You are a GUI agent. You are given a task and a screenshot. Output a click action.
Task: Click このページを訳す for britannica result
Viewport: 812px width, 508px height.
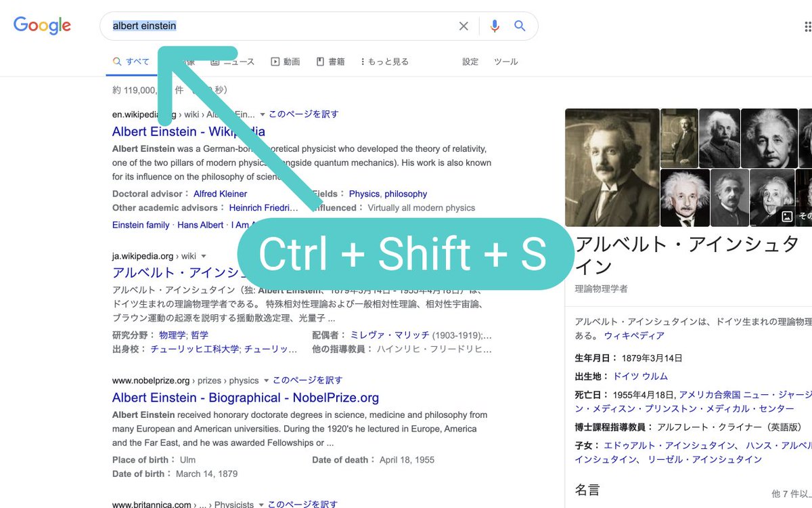tap(302, 504)
